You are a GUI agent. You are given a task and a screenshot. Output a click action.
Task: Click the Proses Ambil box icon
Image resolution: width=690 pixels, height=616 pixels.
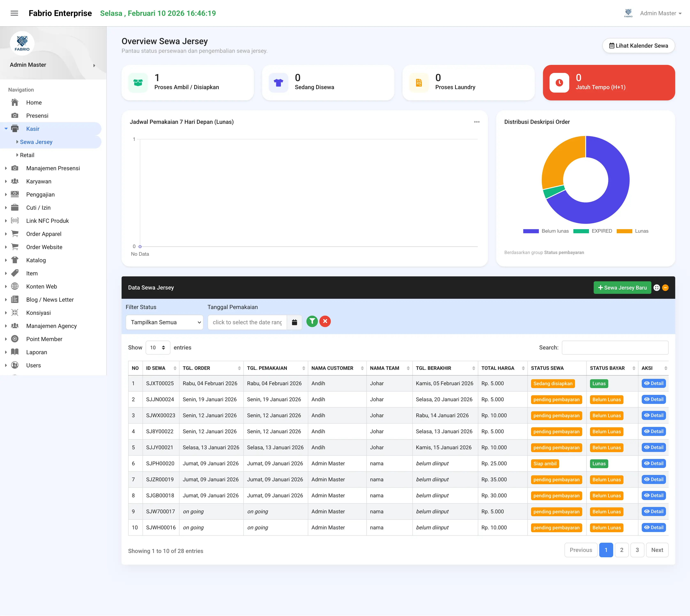tap(138, 83)
